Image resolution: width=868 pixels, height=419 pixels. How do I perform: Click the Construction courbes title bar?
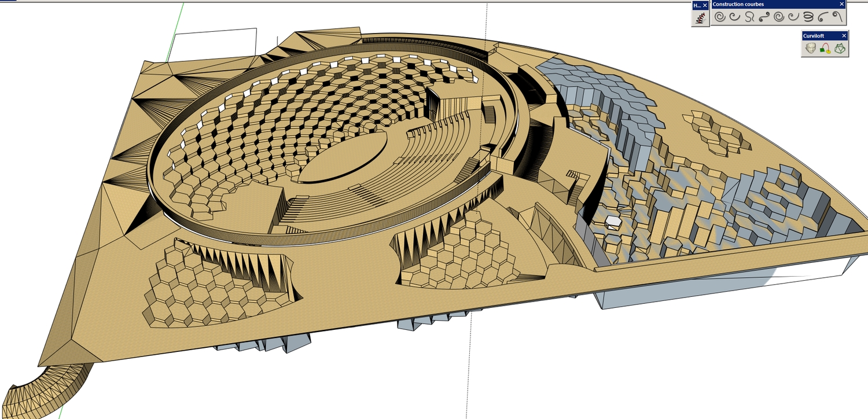click(x=778, y=4)
